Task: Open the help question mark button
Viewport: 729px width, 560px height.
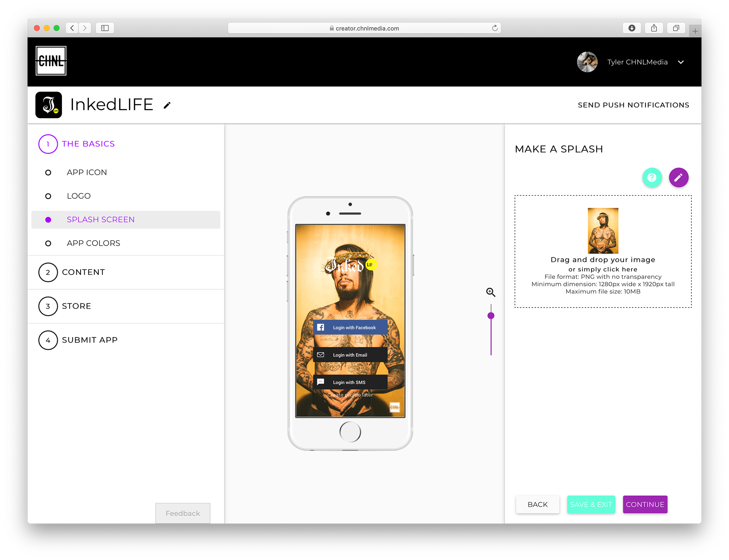Action: (652, 177)
